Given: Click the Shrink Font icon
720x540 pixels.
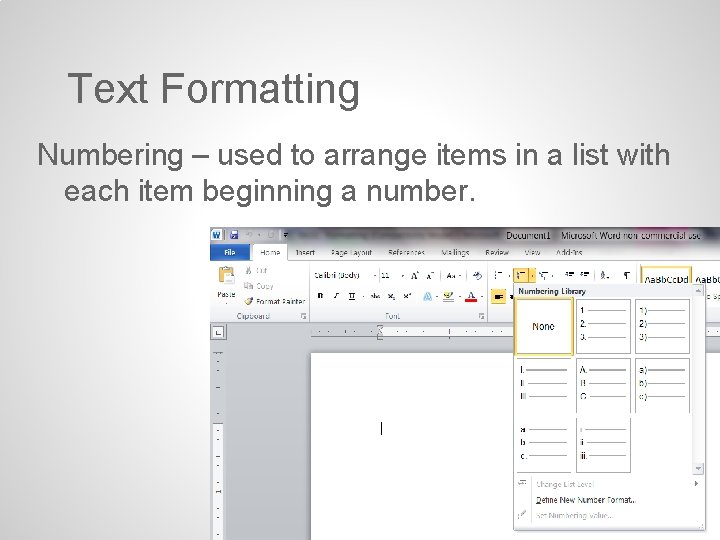Looking at the screenshot, I should (x=430, y=276).
